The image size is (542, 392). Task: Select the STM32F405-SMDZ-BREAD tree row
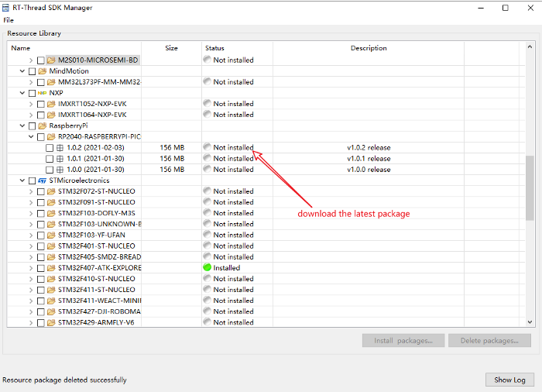point(266,257)
